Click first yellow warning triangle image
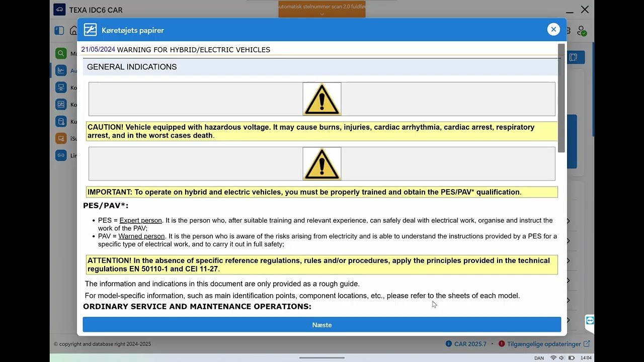The height and width of the screenshot is (362, 644). click(x=322, y=99)
